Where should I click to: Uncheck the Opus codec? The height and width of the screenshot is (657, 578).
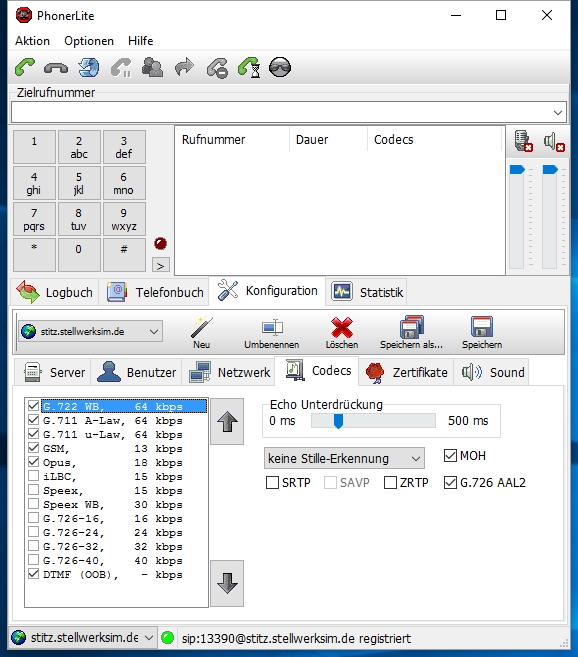click(34, 462)
